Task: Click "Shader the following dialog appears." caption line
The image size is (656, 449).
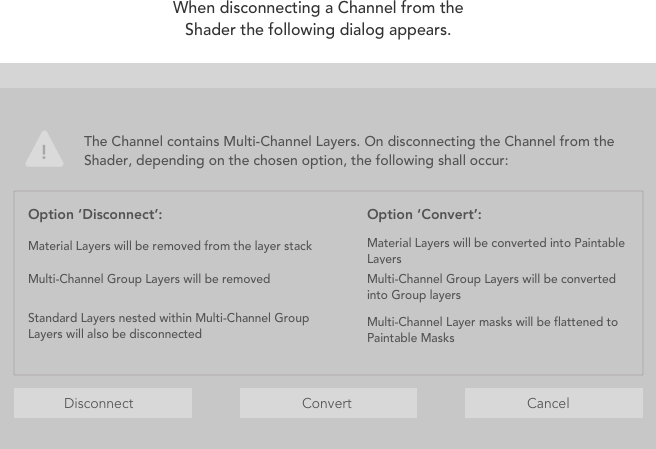Action: (317, 30)
